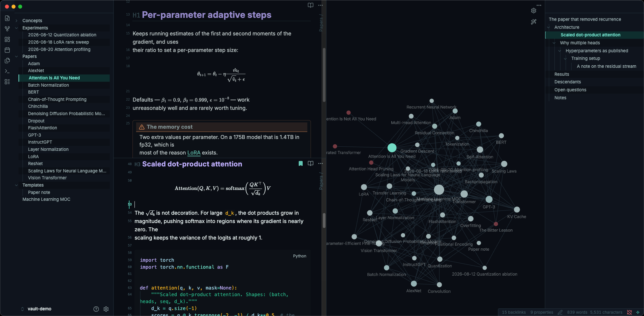Click Per-parameter adaptive steps heading
This screenshot has height=316, width=644.
pos(206,15)
